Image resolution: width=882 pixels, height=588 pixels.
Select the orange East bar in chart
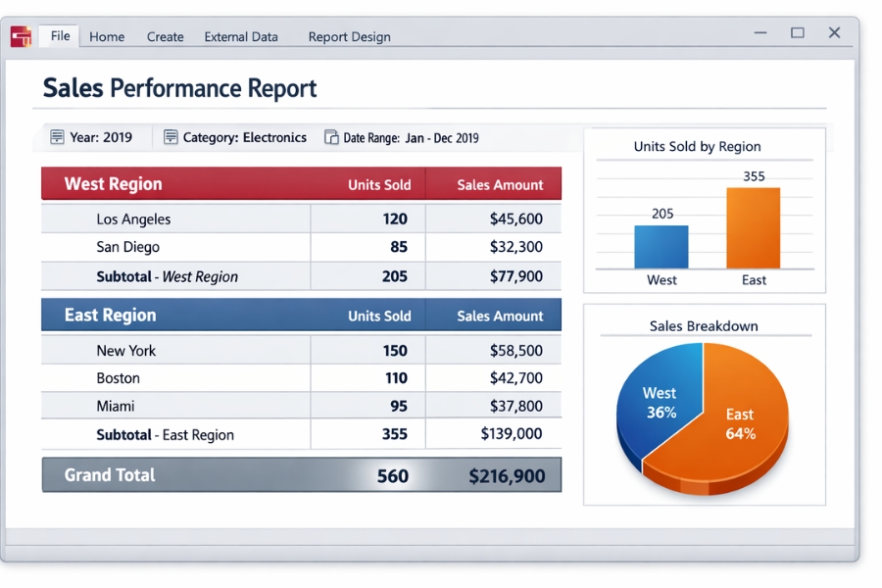753,228
